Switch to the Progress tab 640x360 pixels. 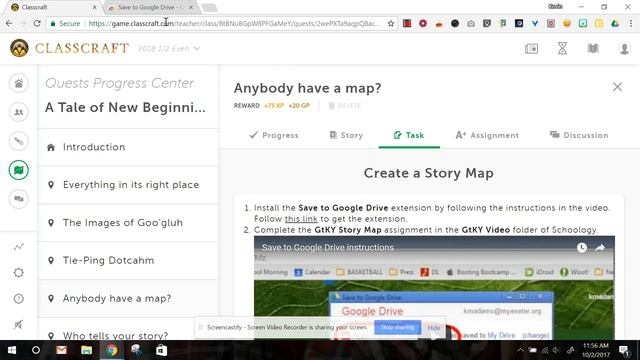274,135
